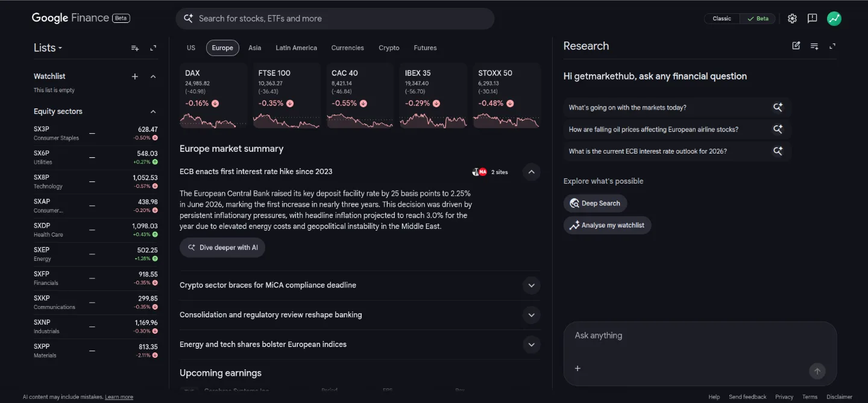The image size is (868, 403).
Task: Open the Research history list icon
Action: click(814, 46)
